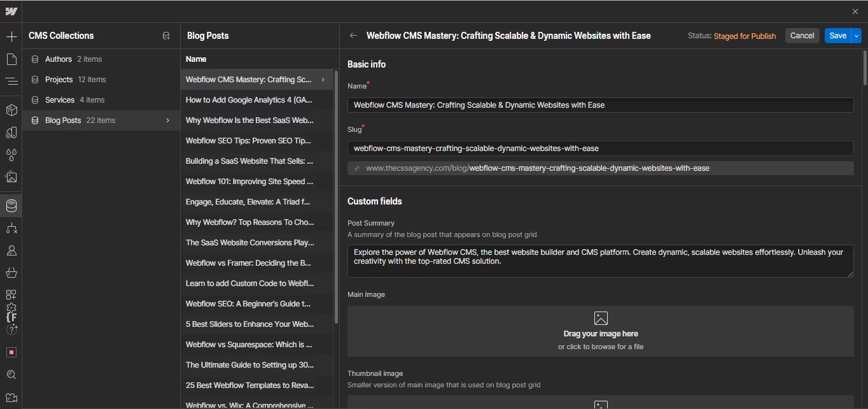Open the Assets image panel
The height and width of the screenshot is (409, 868).
pyautogui.click(x=11, y=177)
